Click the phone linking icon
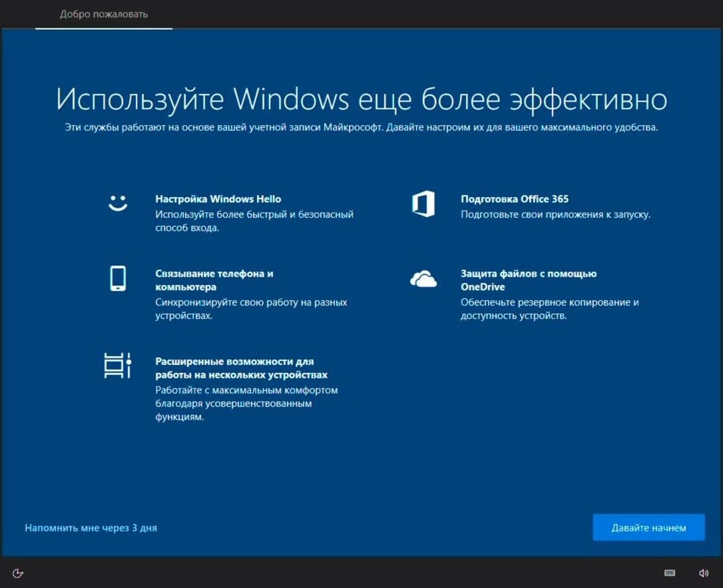 (118, 278)
